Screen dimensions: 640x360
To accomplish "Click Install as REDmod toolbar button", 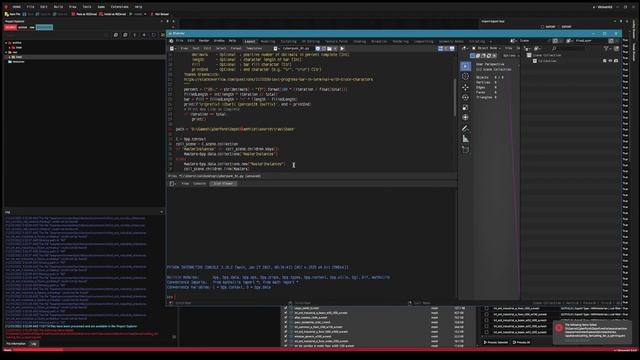I will (113, 14).
